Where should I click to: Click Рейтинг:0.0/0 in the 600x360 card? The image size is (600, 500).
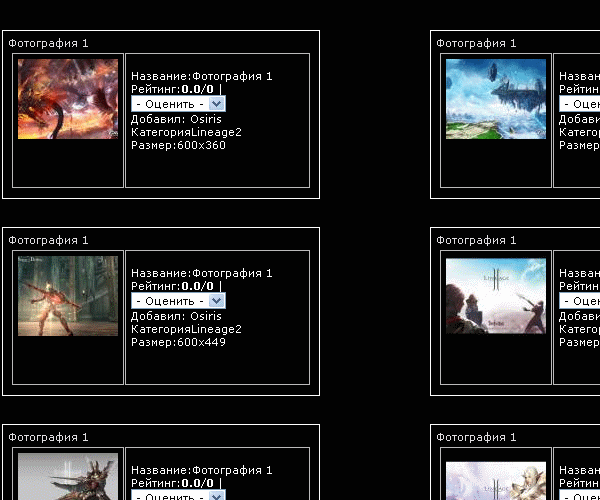[x=172, y=89]
